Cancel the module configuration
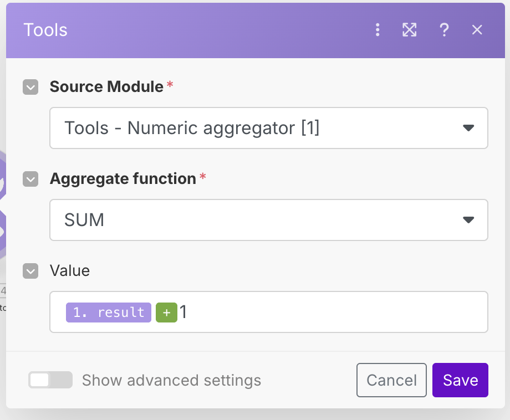The height and width of the screenshot is (420, 510). pos(391,380)
